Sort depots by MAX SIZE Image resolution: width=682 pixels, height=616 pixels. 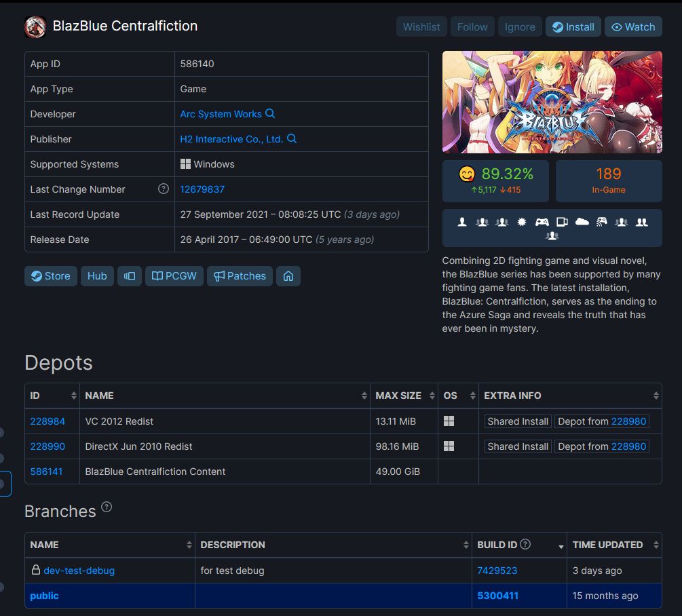(x=404, y=396)
